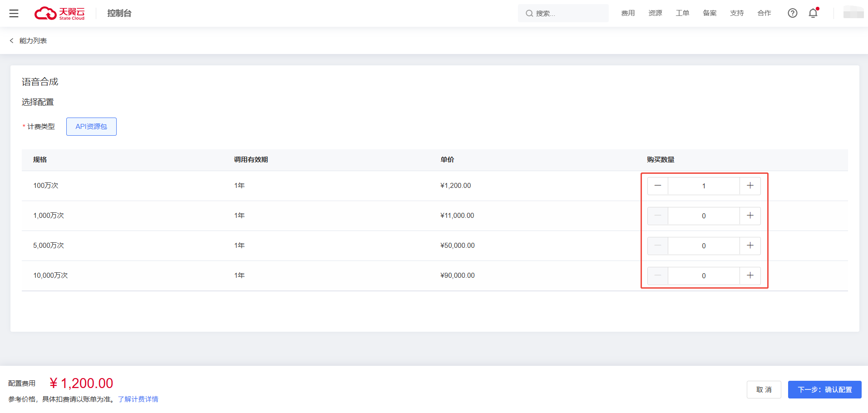Screen dimensions: 868x413
Task: Open the hamburger navigation menu
Action: point(14,14)
